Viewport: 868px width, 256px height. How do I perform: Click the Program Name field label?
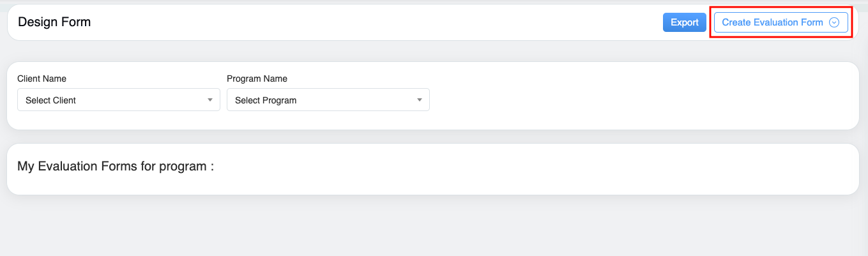click(257, 79)
